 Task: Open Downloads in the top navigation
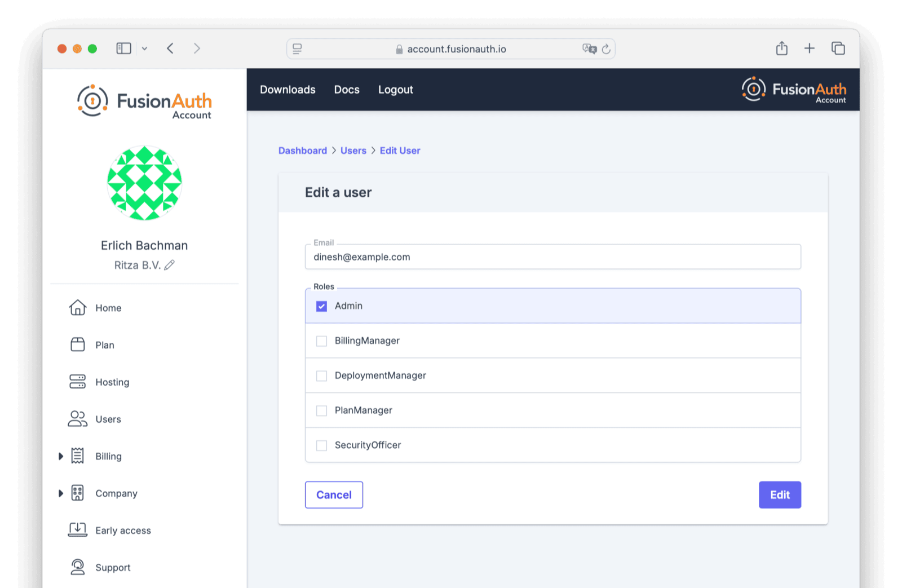click(288, 90)
